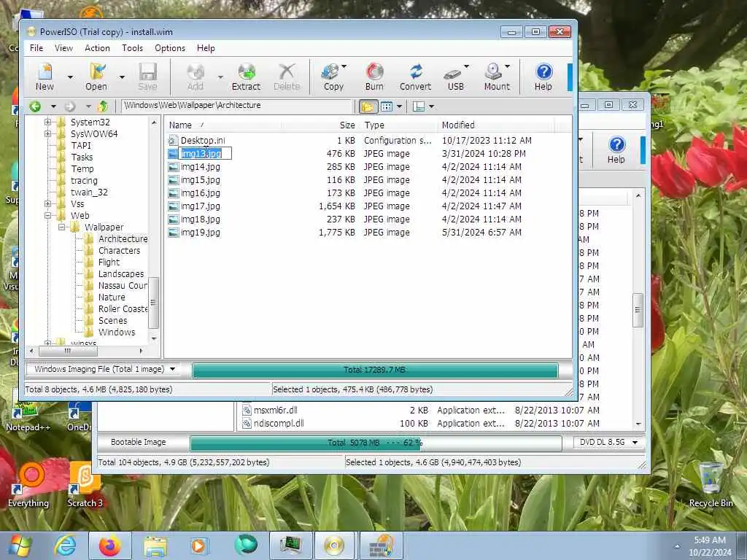The height and width of the screenshot is (560, 747).
Task: Click PowerISO disc icon in taskbar
Action: pyautogui.click(x=333, y=545)
